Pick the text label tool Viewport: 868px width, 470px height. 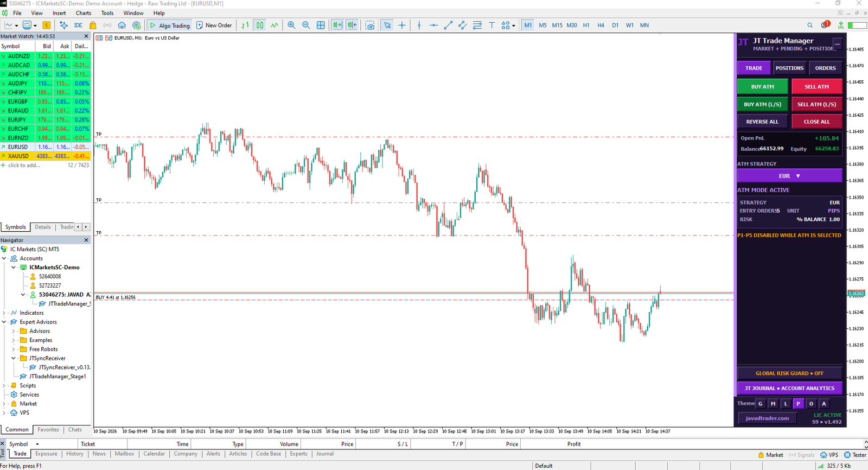click(x=492, y=25)
